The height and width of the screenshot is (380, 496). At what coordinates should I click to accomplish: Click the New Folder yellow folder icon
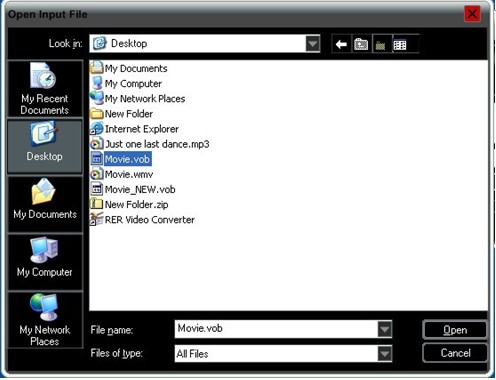point(97,113)
